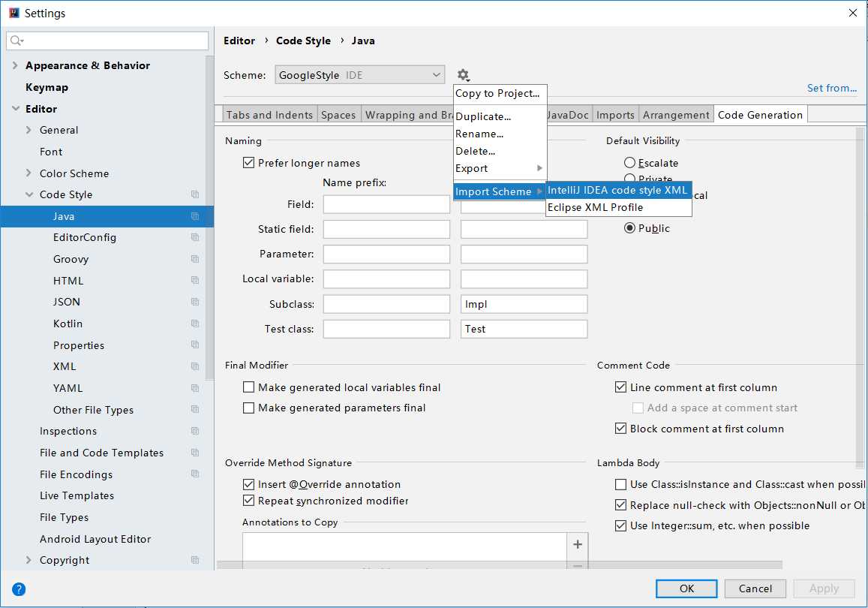Toggle Use Class::isInstance and Class::cast checkbox
Viewport: 868px width, 608px height.
[620, 484]
